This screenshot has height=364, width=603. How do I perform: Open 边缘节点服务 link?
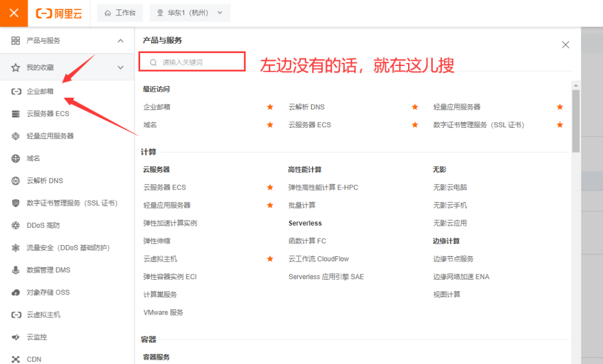click(453, 259)
